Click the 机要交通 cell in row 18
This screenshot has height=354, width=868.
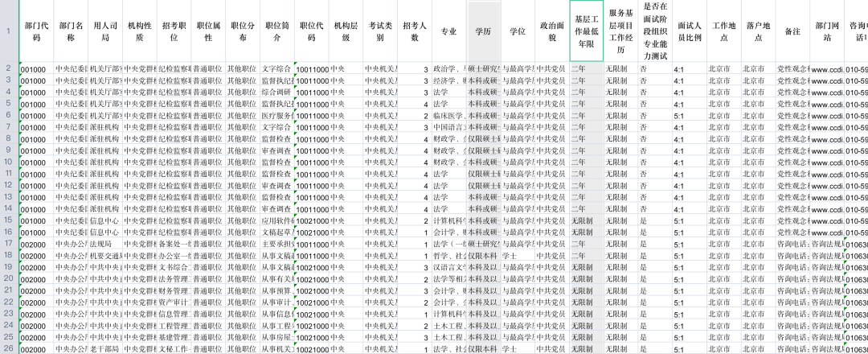coord(104,255)
